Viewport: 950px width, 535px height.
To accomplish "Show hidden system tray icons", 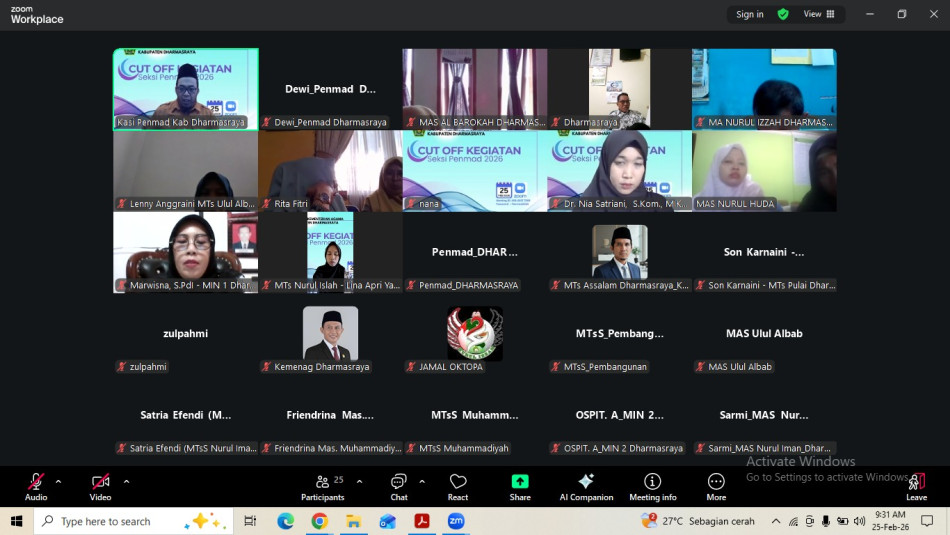I will (776, 521).
